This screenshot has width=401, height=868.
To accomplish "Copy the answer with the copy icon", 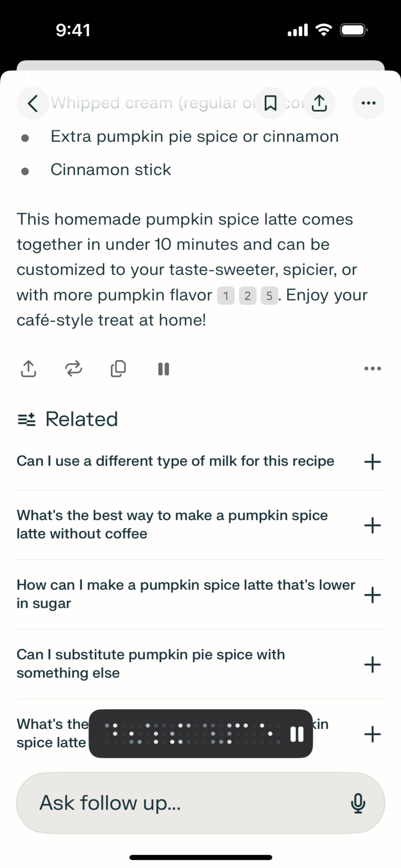I will (118, 368).
